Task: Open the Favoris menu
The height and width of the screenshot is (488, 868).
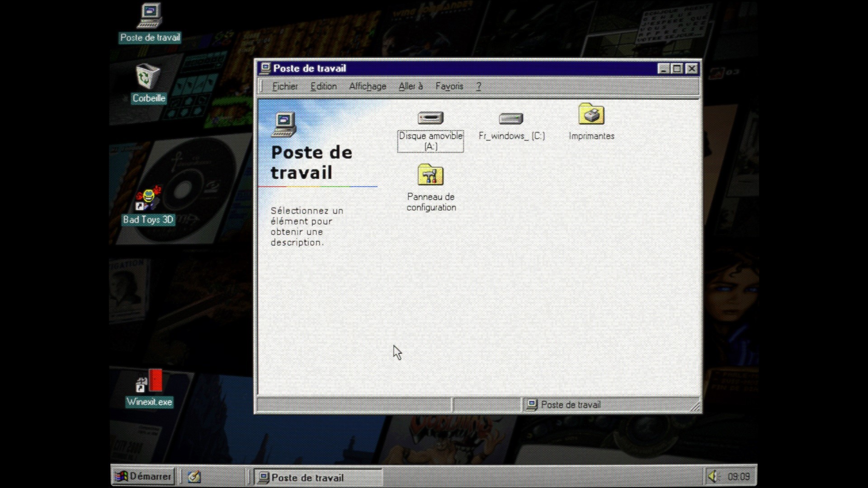Action: pos(449,86)
